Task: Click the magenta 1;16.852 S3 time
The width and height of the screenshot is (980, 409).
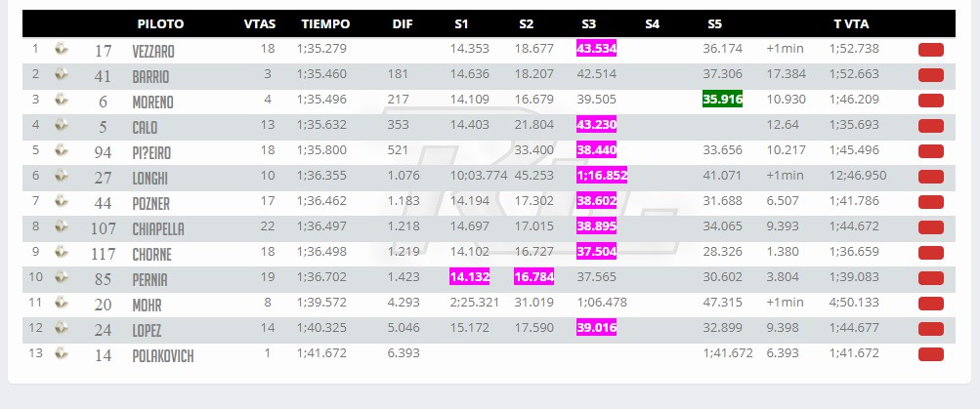Action: (x=602, y=176)
